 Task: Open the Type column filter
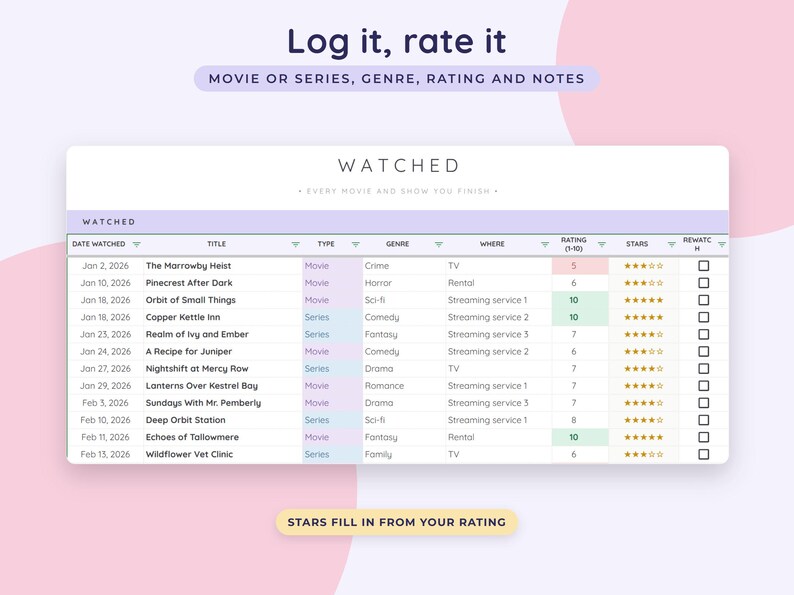pyautogui.click(x=355, y=244)
